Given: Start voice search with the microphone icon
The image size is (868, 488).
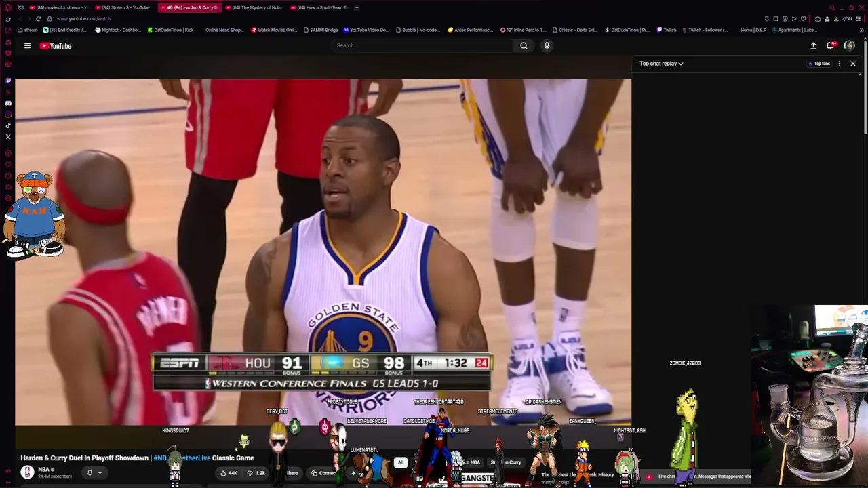Looking at the screenshot, I should 547,45.
